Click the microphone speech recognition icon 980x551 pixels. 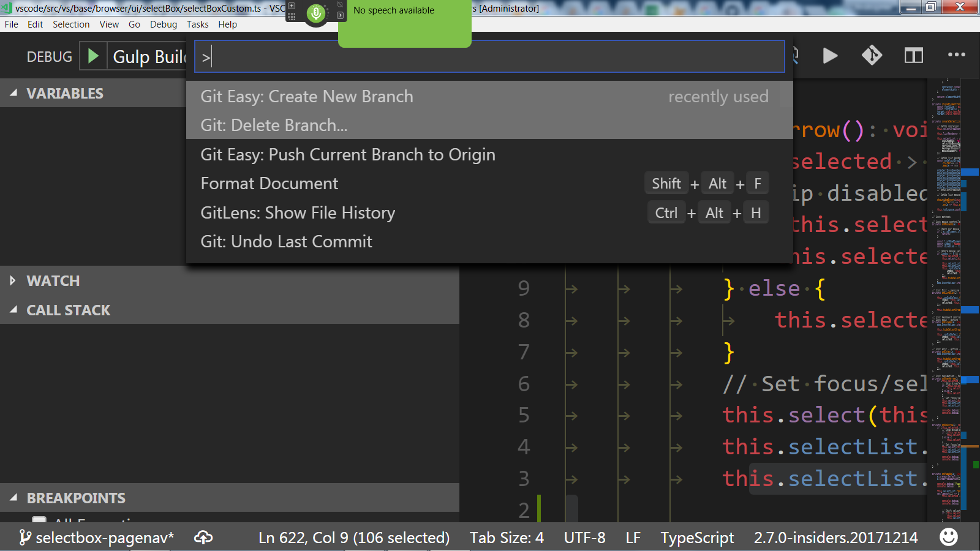pos(316,13)
